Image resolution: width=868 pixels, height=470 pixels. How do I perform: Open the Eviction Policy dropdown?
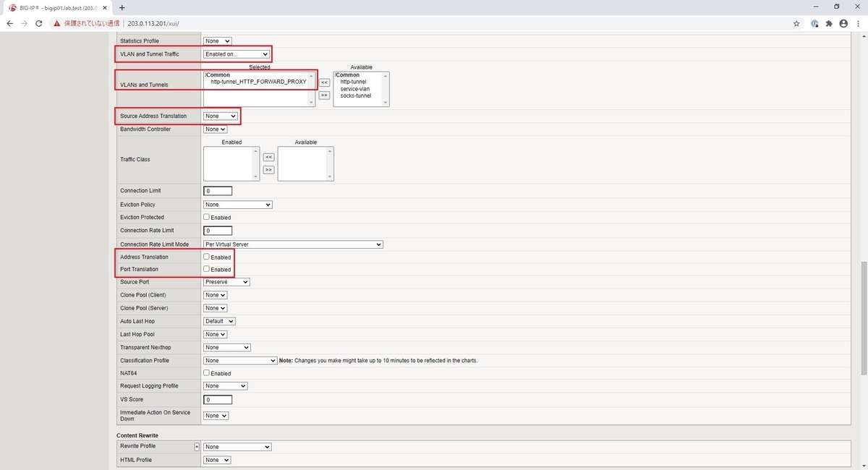[x=237, y=205]
